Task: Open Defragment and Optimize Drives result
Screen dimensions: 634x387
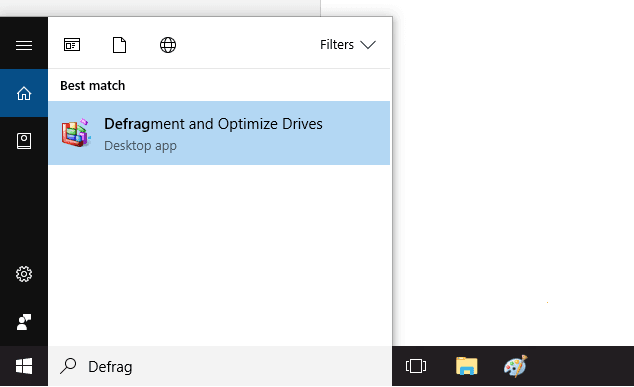Action: click(219, 133)
